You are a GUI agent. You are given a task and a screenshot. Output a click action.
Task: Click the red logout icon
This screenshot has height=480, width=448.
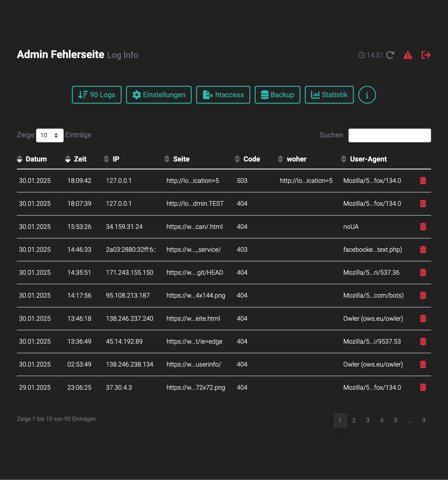pos(426,55)
